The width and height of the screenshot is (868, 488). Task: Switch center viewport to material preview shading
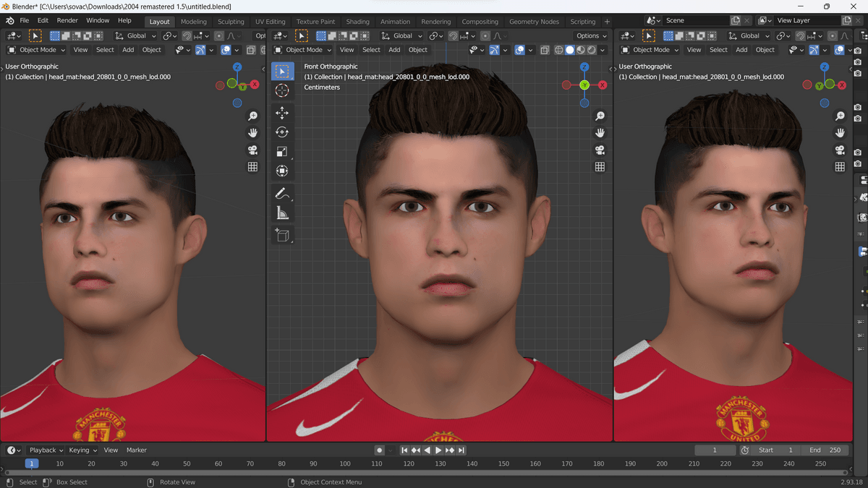pos(581,50)
